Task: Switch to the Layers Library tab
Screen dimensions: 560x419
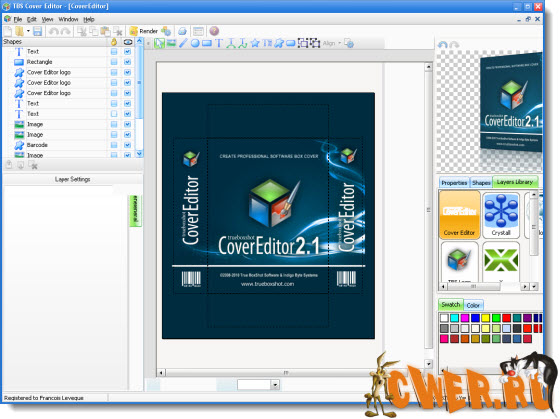Action: coord(515,182)
